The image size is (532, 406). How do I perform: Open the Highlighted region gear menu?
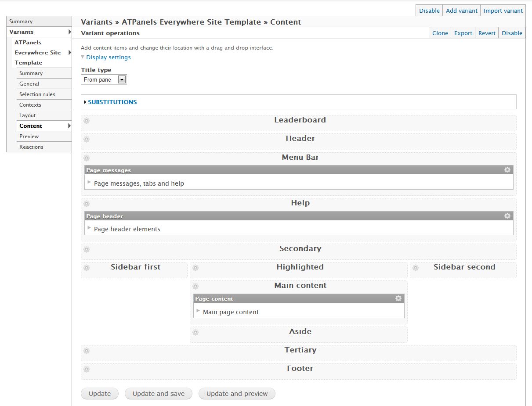pos(195,268)
